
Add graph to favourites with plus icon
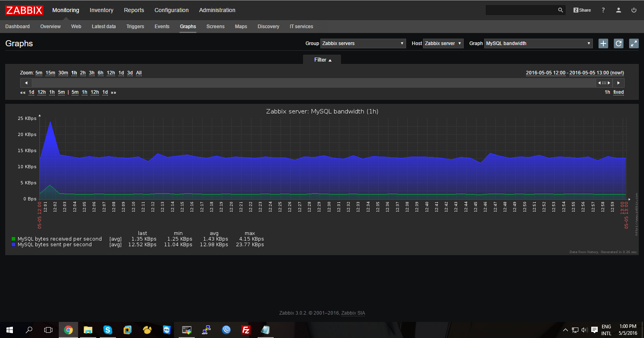(x=603, y=43)
